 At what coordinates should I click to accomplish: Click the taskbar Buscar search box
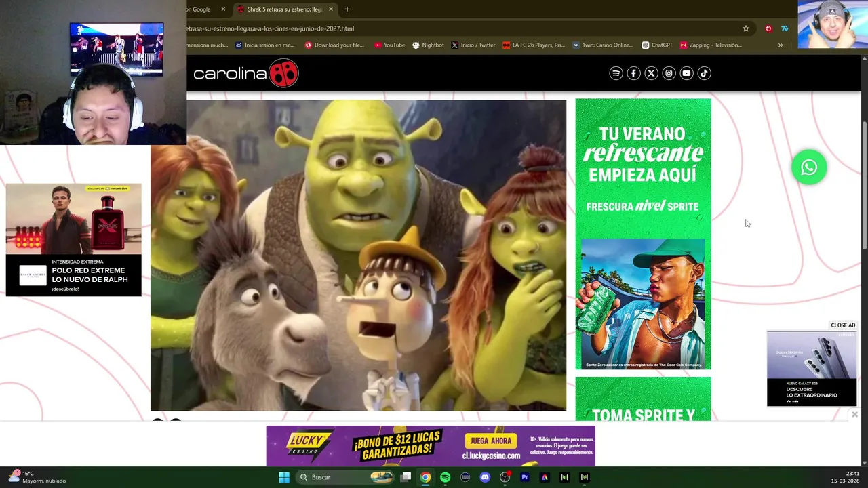tap(347, 477)
